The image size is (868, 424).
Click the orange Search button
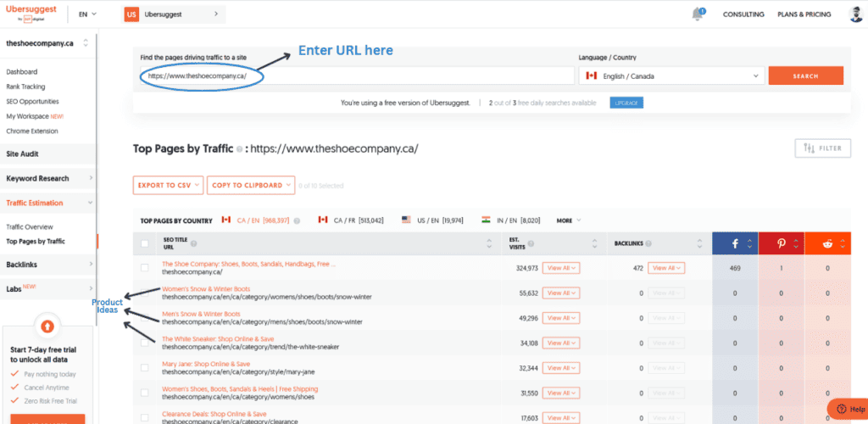click(x=805, y=75)
